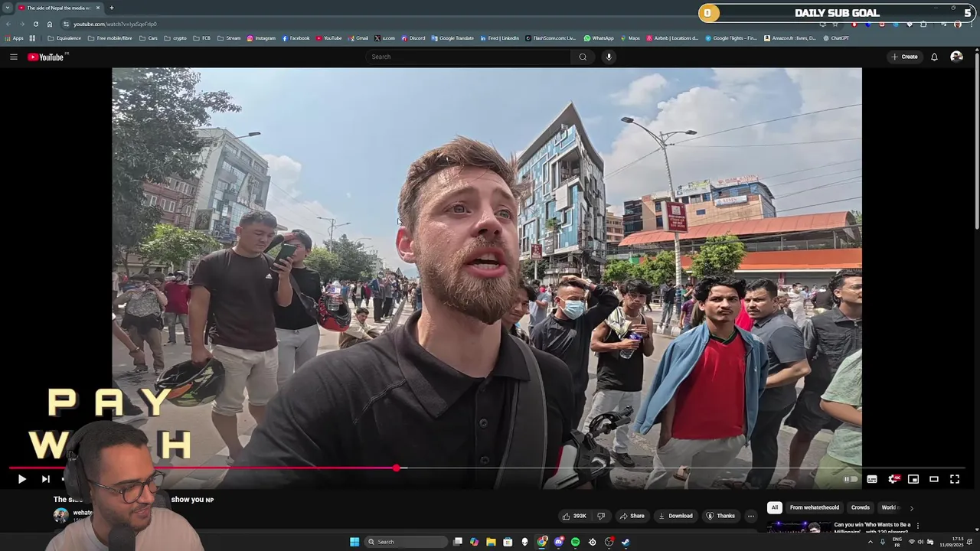Dislike the video
This screenshot has width=980, height=551.
(x=601, y=516)
